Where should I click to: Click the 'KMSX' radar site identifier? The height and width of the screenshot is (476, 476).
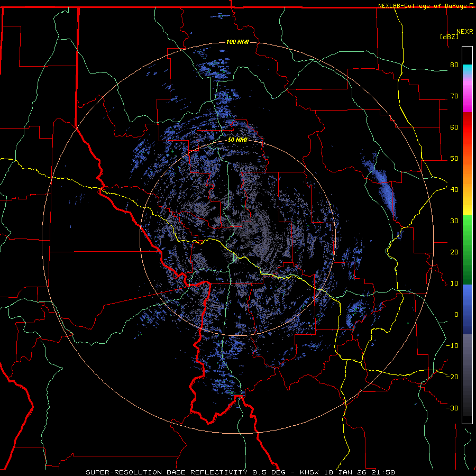pos(310,472)
